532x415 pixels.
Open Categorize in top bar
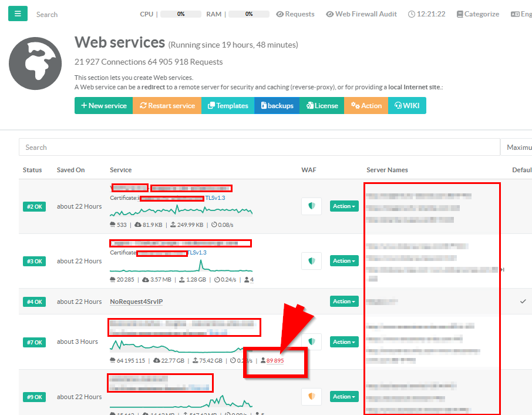click(x=478, y=14)
